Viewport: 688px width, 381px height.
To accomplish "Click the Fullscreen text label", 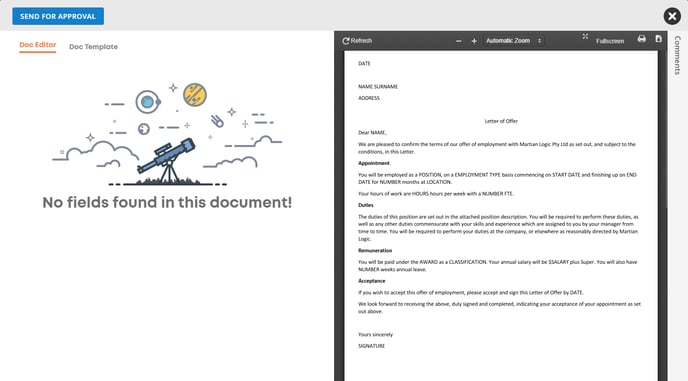I will point(610,41).
